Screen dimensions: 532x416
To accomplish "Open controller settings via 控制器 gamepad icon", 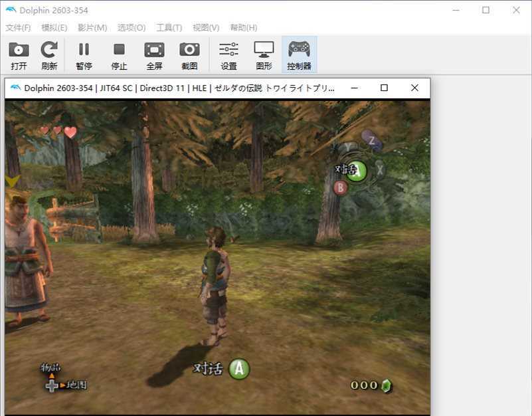I will pyautogui.click(x=300, y=55).
